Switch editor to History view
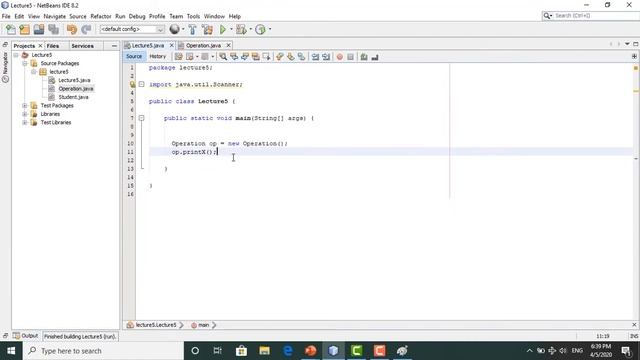The height and width of the screenshot is (360, 640). click(158, 56)
